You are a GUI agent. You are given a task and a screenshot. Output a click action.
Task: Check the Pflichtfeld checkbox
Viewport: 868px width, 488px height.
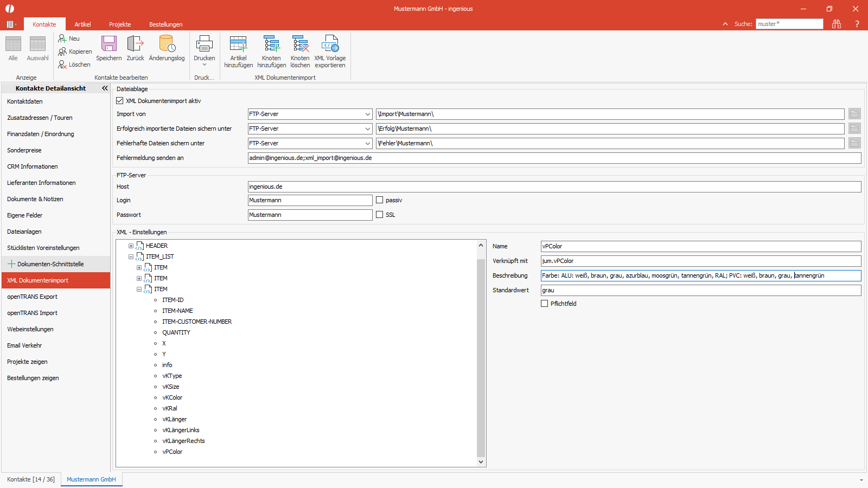(x=544, y=304)
